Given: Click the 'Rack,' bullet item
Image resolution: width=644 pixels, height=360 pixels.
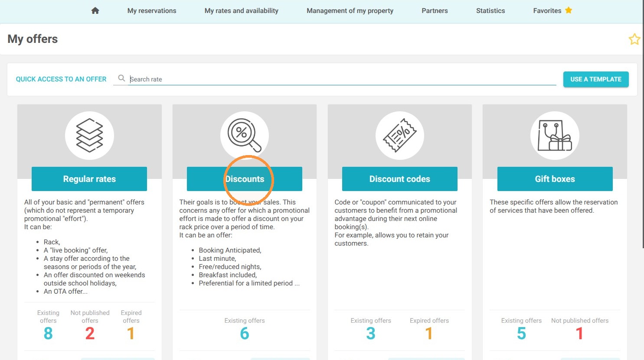Looking at the screenshot, I should pos(52,242).
